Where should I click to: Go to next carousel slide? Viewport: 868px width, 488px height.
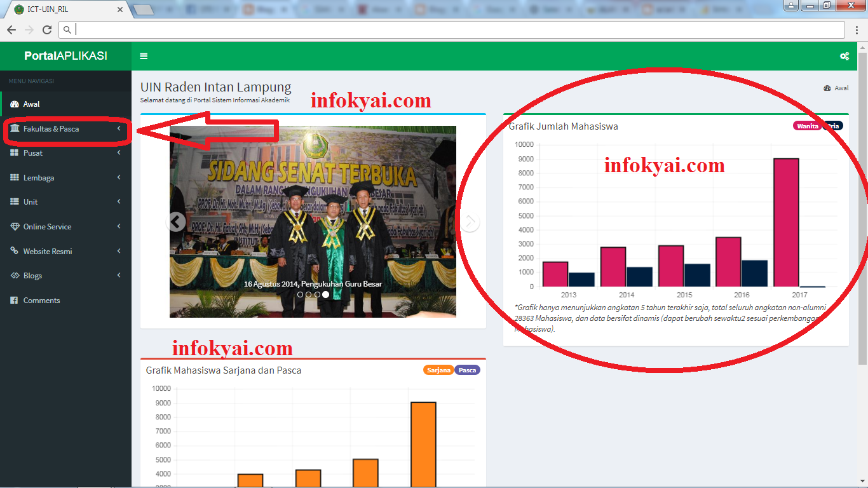pyautogui.click(x=470, y=222)
